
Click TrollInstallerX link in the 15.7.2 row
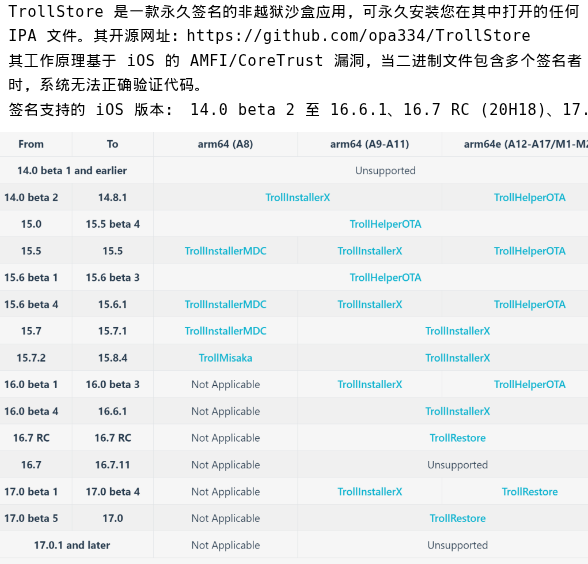coord(458,358)
